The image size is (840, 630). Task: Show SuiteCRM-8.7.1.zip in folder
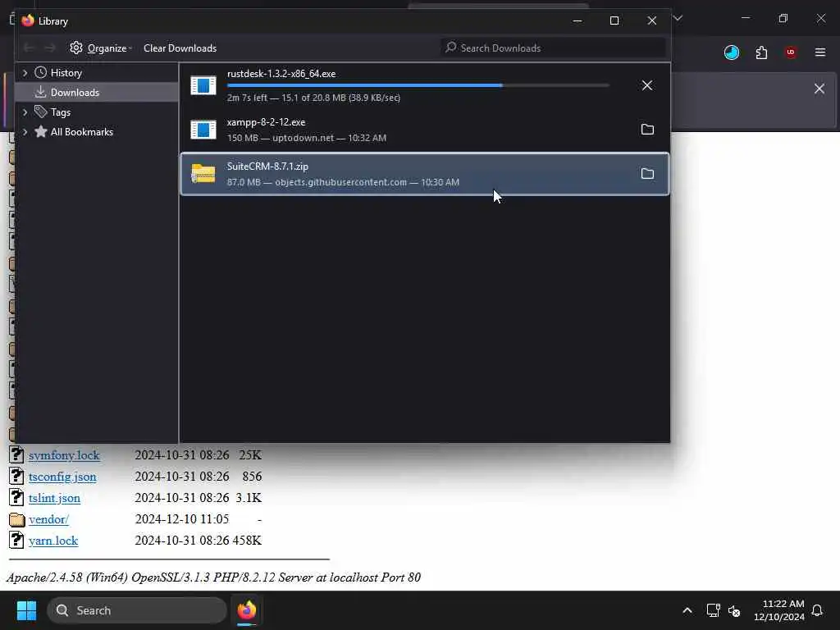(647, 173)
